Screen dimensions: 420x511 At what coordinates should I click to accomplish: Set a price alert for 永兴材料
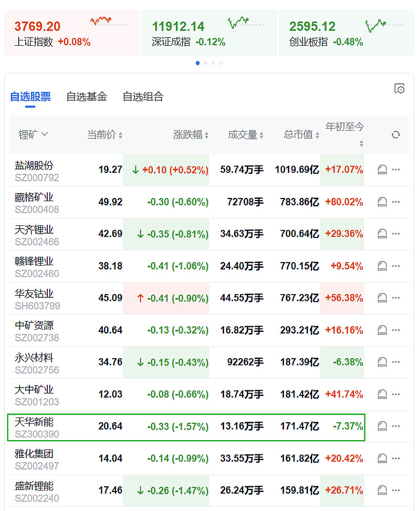[382, 362]
